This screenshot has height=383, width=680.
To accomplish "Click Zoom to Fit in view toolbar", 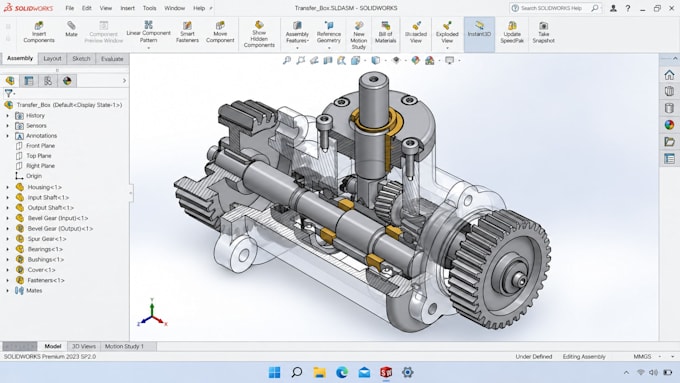I will point(287,60).
